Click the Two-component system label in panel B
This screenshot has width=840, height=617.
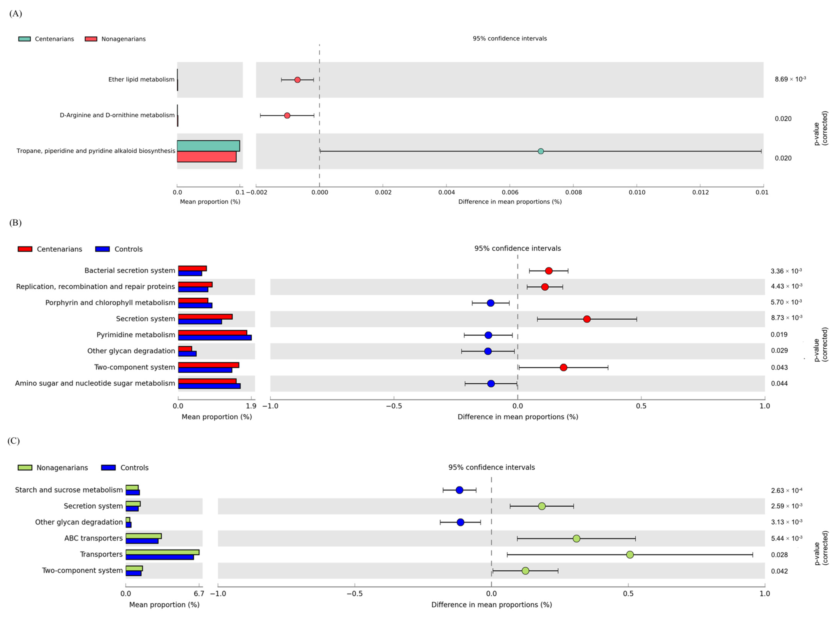pos(134,367)
